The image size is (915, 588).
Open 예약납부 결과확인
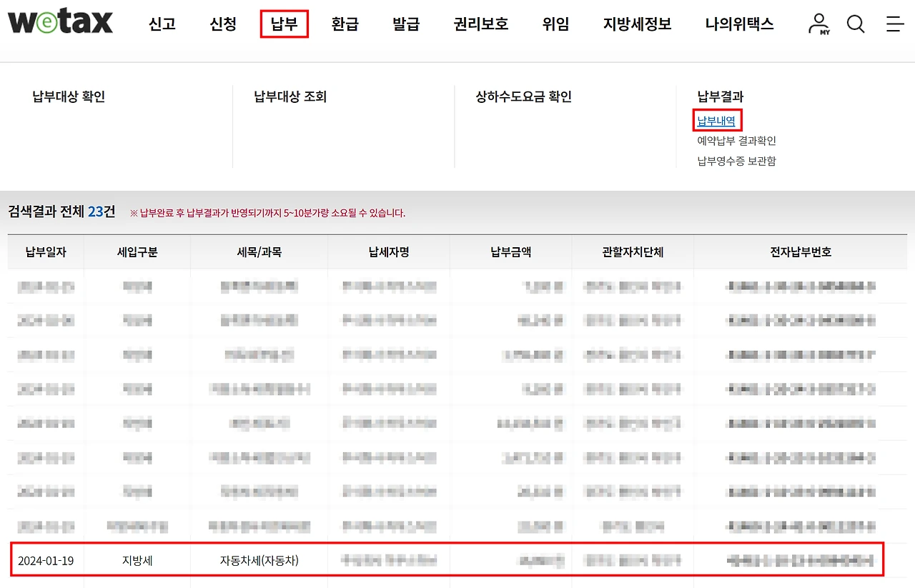coord(736,141)
